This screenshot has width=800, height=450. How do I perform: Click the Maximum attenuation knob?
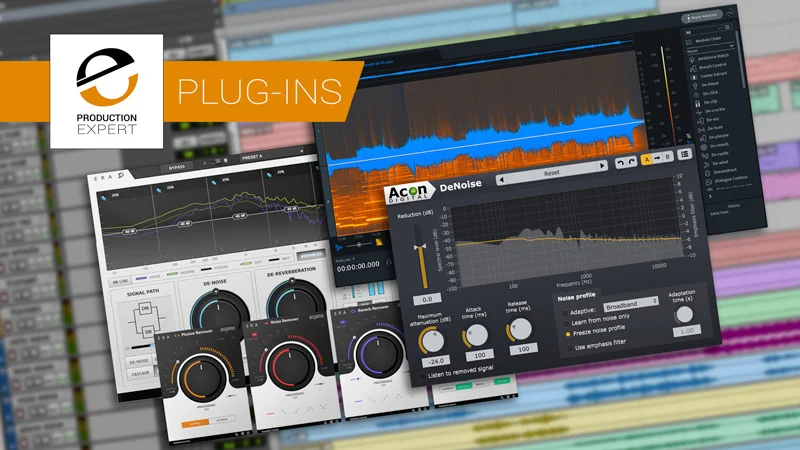point(432,340)
